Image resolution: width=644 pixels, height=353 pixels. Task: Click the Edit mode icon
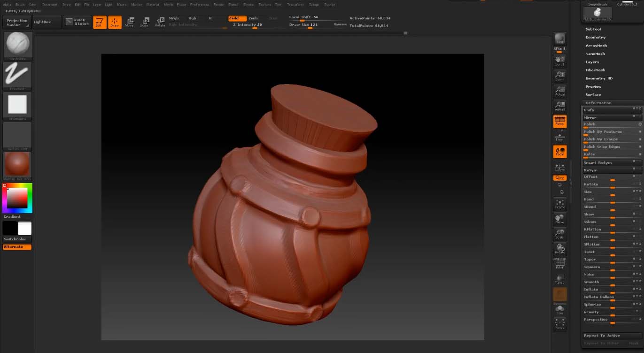coord(99,22)
